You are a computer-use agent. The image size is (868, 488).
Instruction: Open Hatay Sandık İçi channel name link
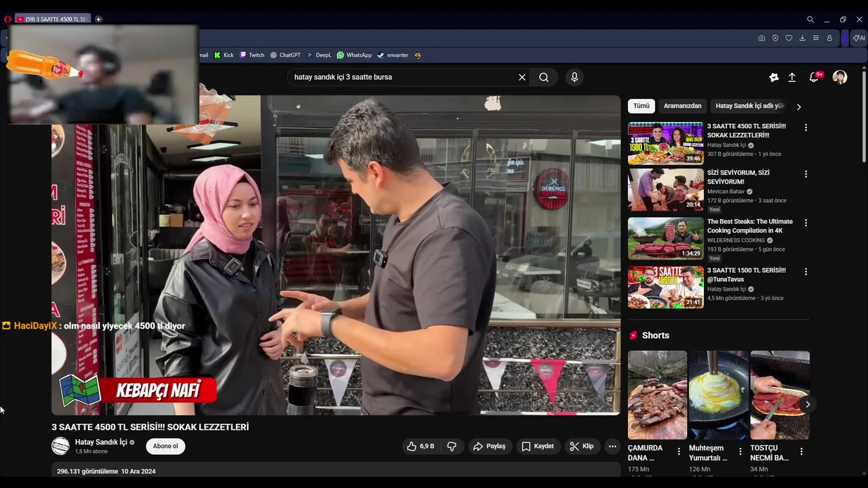pos(101,442)
